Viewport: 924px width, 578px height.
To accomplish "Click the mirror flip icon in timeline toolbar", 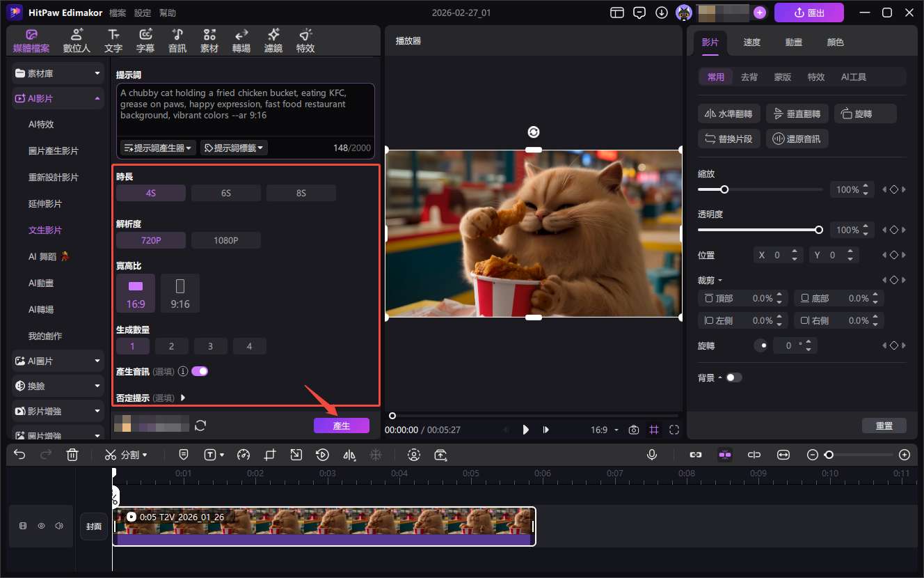I will coord(349,455).
